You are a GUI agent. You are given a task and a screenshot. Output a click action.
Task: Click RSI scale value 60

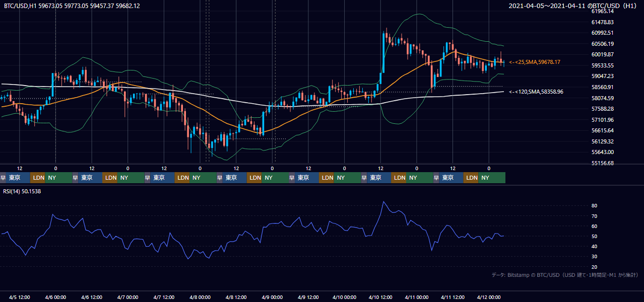[x=595, y=226]
